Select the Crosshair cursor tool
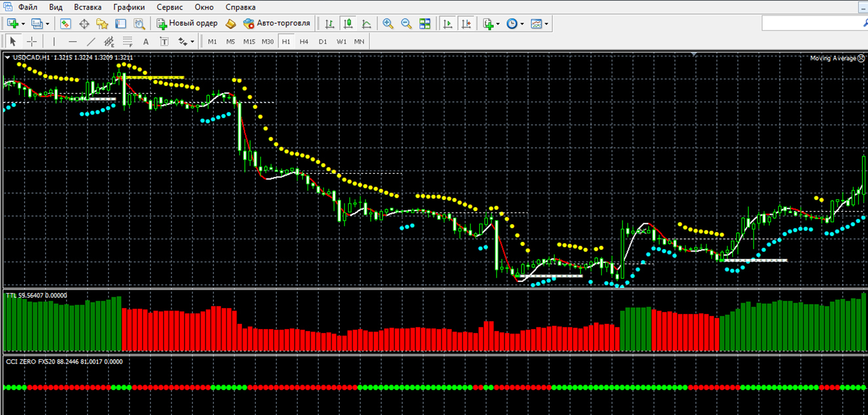Image resolution: width=868 pixels, height=415 pixels. [32, 42]
